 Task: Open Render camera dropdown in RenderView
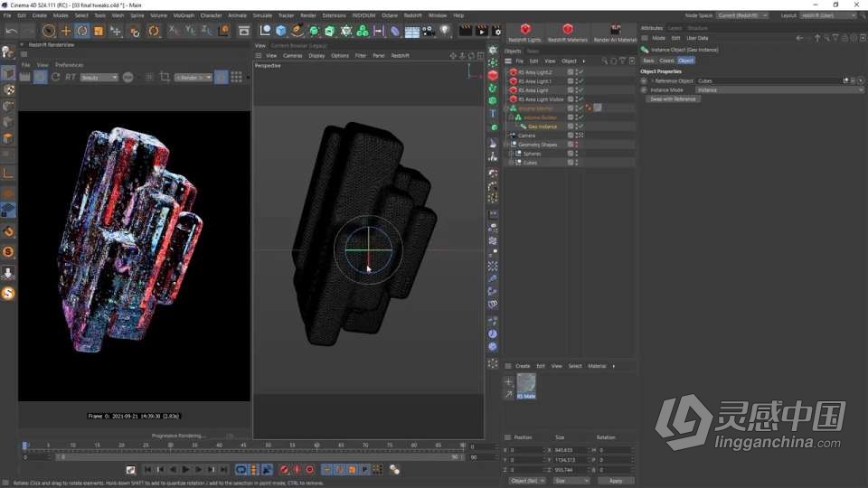point(193,78)
